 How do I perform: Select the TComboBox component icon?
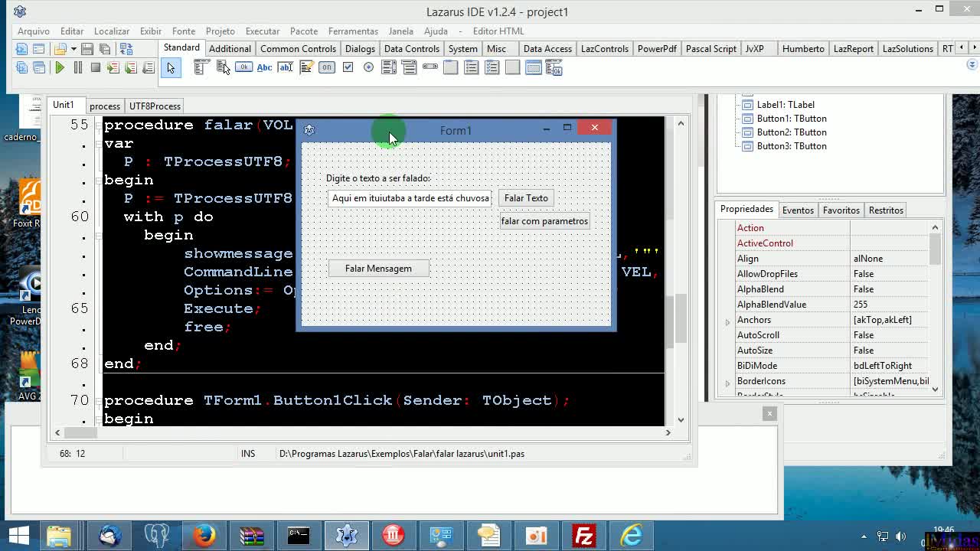[x=410, y=67]
